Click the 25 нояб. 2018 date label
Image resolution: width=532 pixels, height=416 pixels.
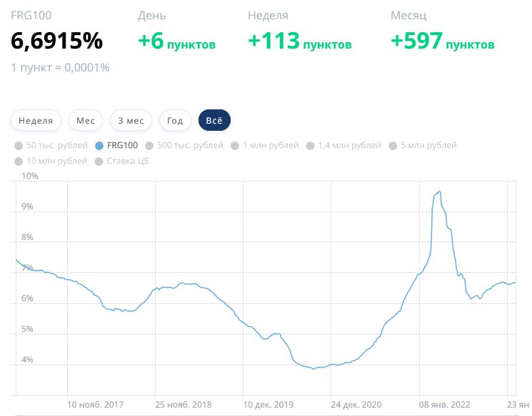(183, 405)
